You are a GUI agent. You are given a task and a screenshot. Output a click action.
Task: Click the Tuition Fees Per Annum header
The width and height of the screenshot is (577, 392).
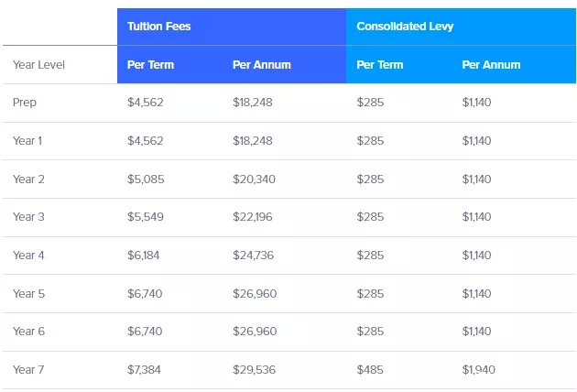262,65
